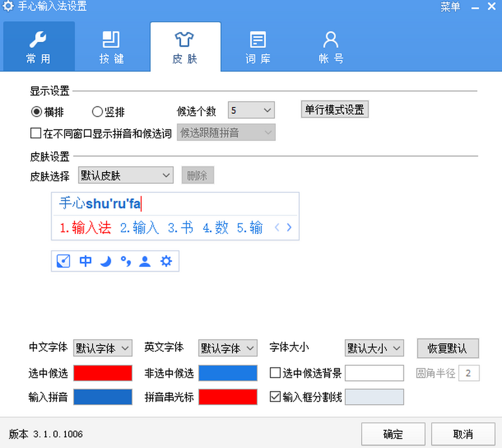Uncheck the 输入框分割线 checkbox

(275, 397)
